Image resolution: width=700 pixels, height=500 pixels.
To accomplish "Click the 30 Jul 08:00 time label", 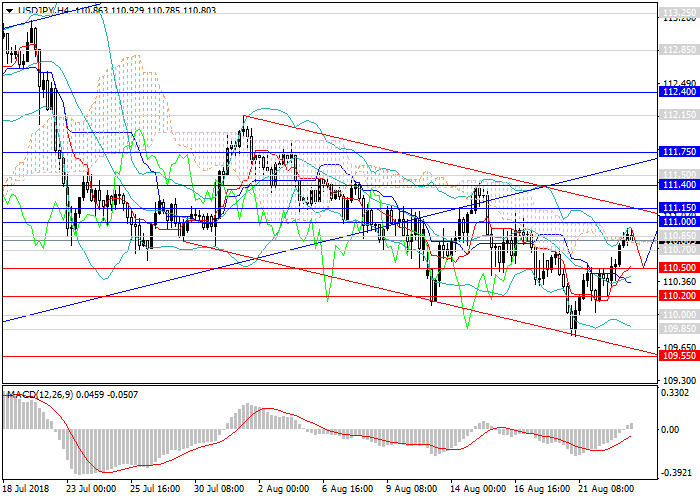I will [220, 491].
